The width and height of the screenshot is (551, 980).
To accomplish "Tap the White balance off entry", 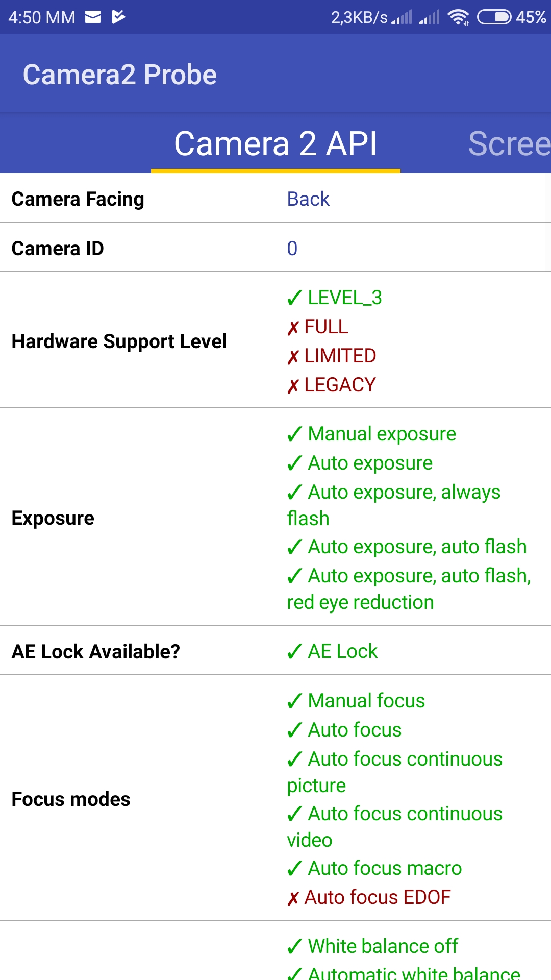I will (383, 946).
